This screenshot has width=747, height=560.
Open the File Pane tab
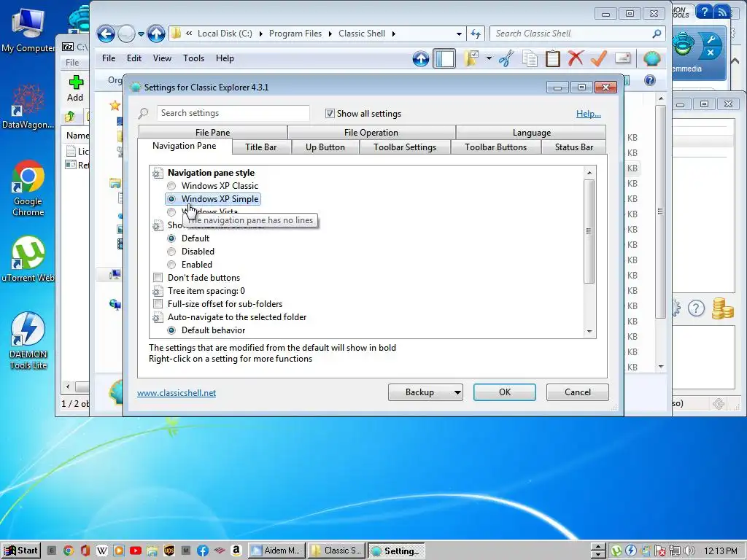(212, 133)
